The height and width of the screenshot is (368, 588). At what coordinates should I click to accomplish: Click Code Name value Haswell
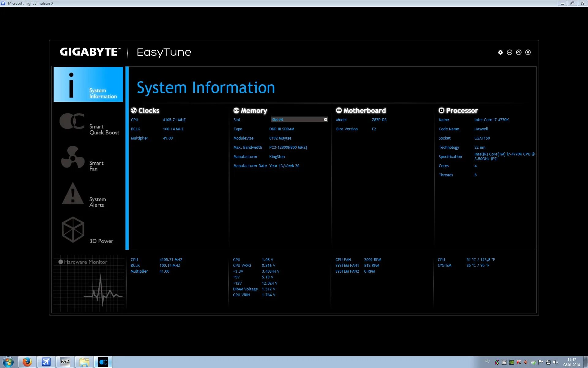tap(481, 129)
